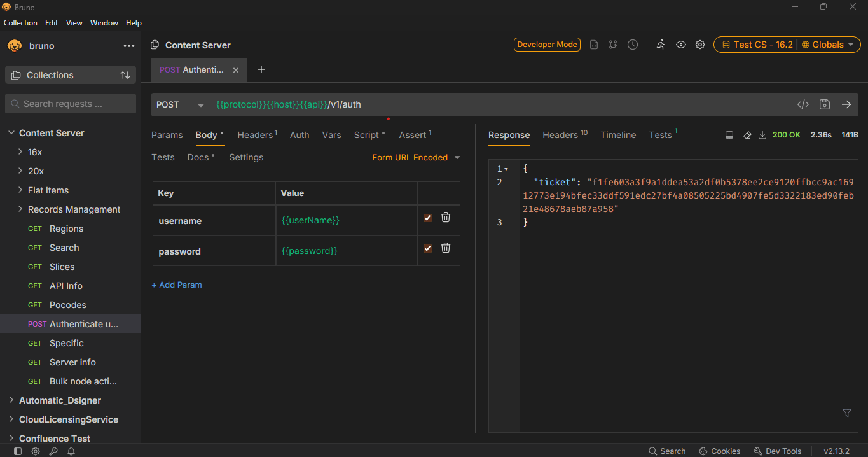
Task: Switch to the Timeline response tab
Action: point(618,135)
